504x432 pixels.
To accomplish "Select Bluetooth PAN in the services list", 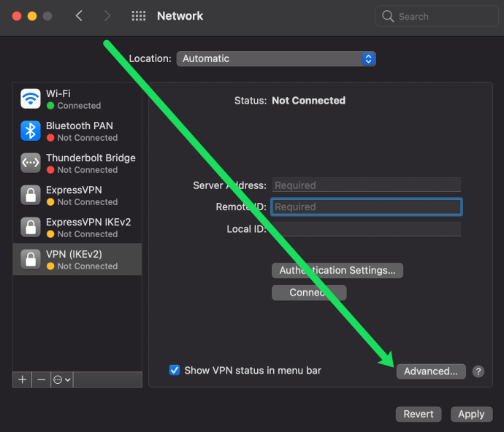I will pyautogui.click(x=77, y=131).
